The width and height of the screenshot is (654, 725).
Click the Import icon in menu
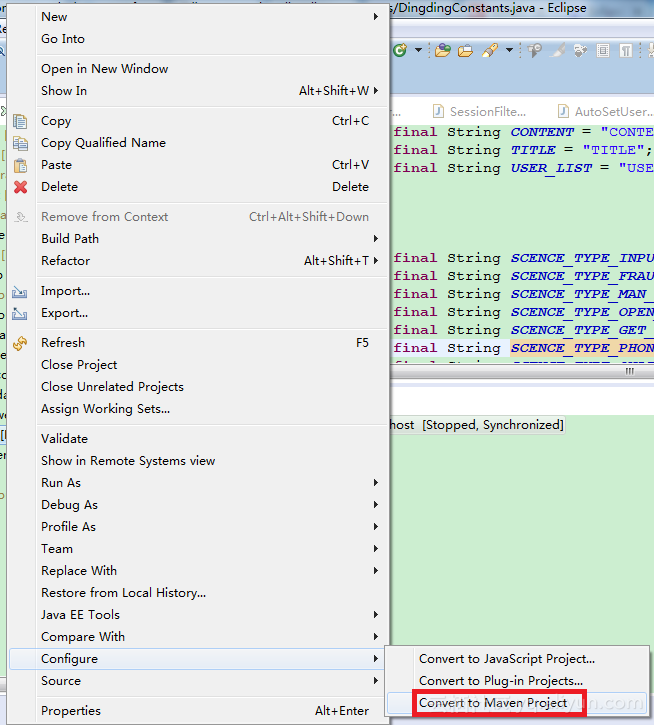click(20, 291)
